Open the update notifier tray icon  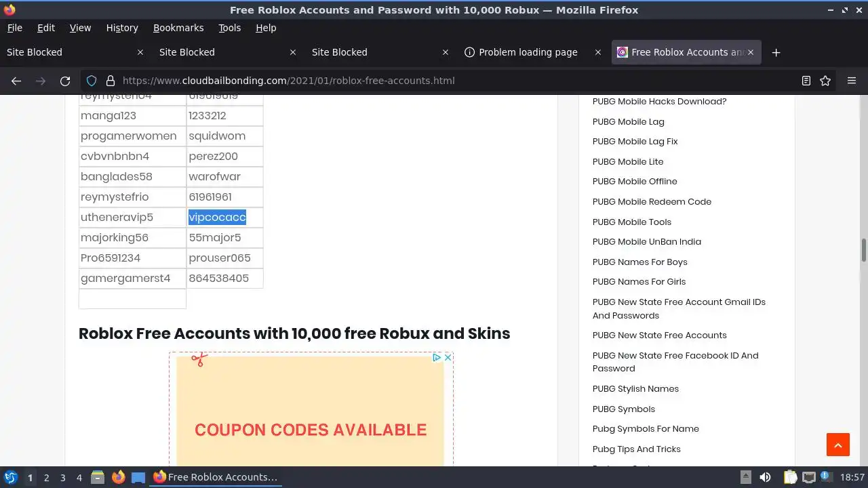(827, 477)
